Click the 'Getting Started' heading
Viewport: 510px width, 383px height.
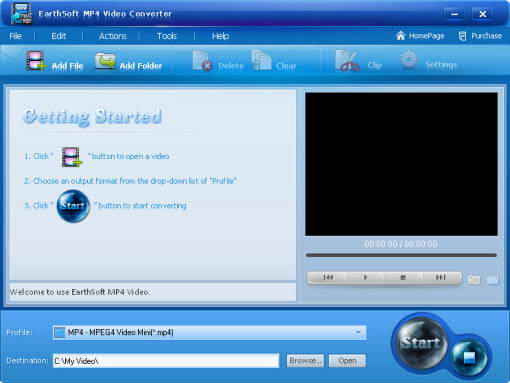pos(92,116)
